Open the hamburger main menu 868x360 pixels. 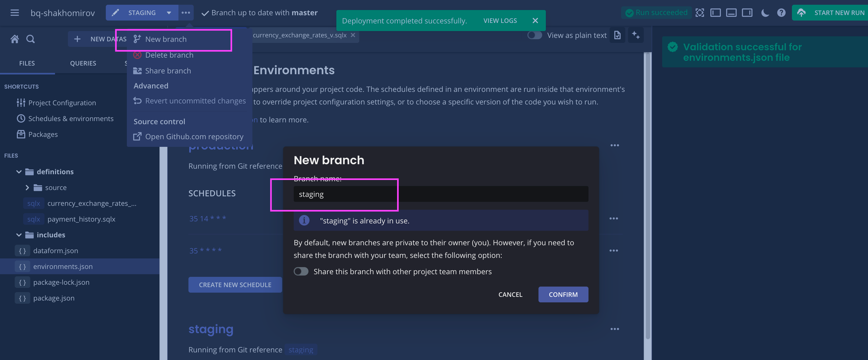tap(14, 13)
